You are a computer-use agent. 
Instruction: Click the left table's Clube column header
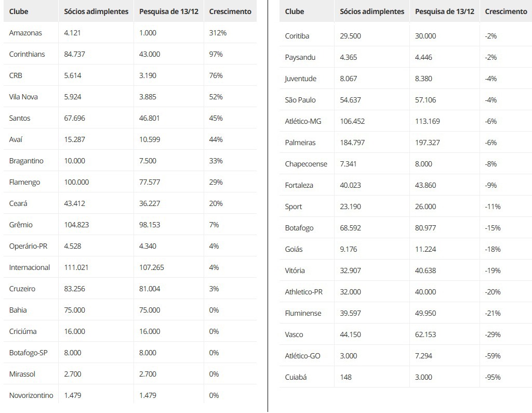pyautogui.click(x=19, y=11)
